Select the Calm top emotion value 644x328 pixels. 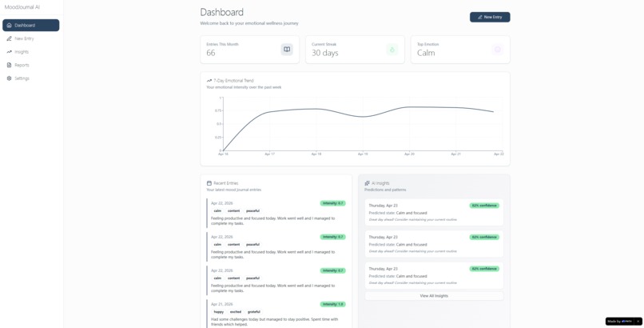(x=426, y=53)
